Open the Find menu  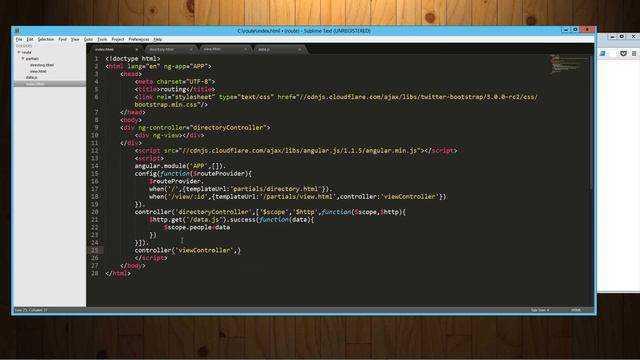(x=62, y=40)
